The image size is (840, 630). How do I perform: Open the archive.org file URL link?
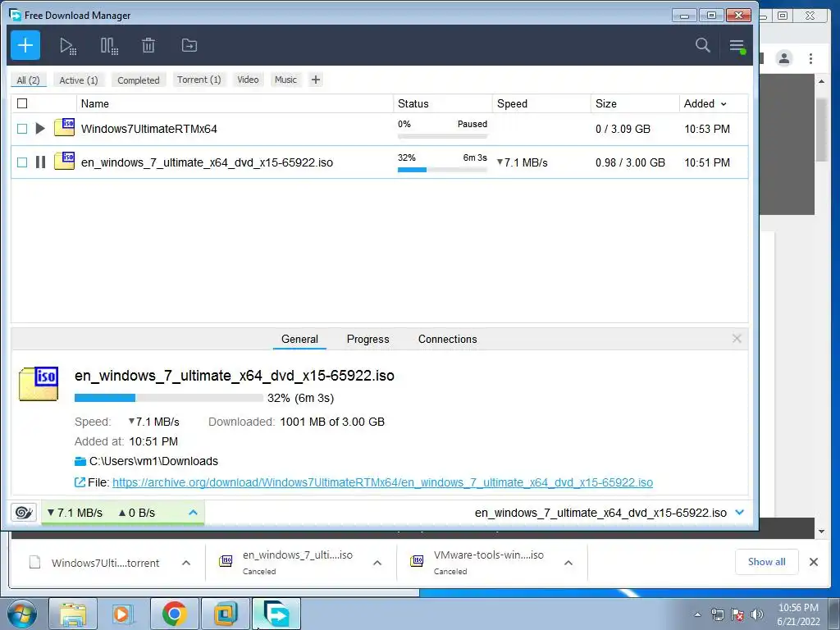(382, 482)
